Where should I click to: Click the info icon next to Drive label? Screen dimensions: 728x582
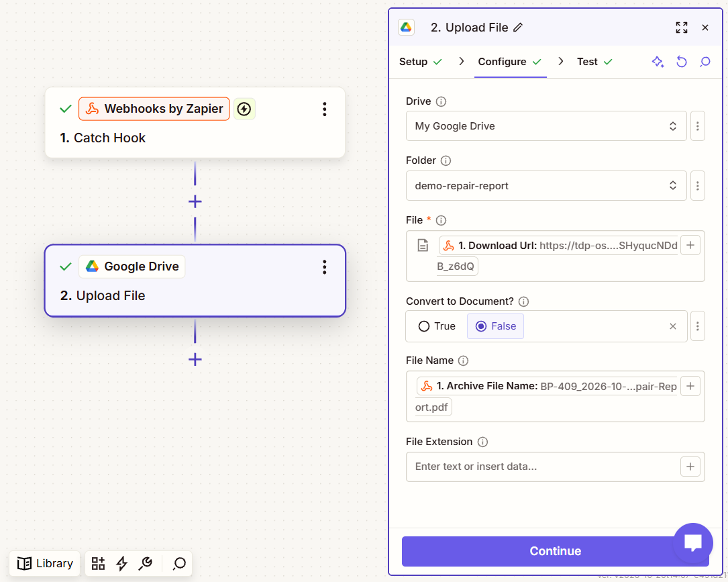[441, 102]
